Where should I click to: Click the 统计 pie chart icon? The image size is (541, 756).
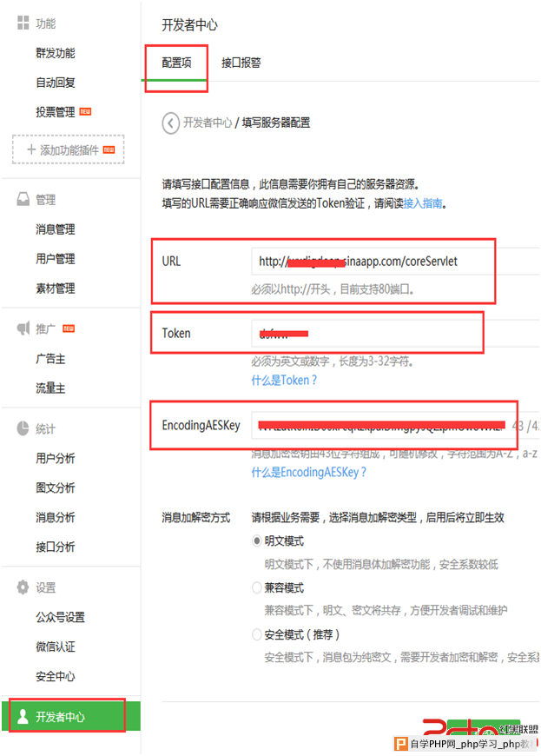(x=23, y=428)
